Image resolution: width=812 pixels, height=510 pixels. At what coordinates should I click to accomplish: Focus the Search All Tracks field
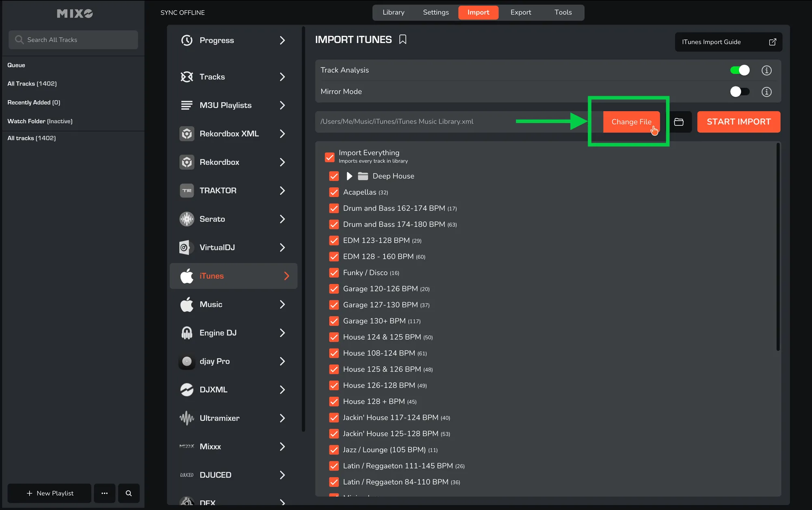pyautogui.click(x=73, y=40)
